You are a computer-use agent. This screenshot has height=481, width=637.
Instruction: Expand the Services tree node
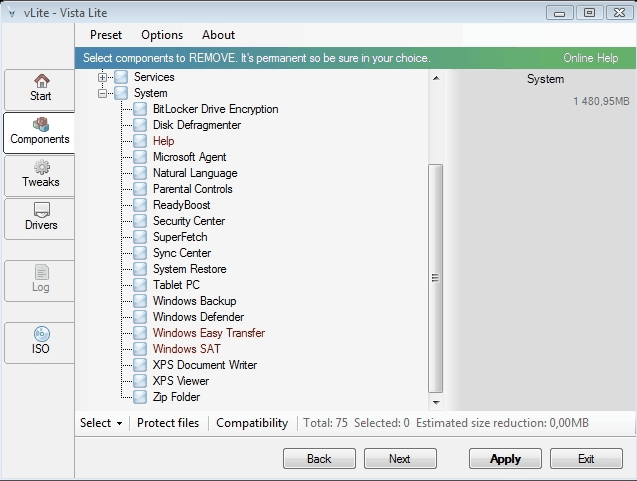pyautogui.click(x=102, y=77)
